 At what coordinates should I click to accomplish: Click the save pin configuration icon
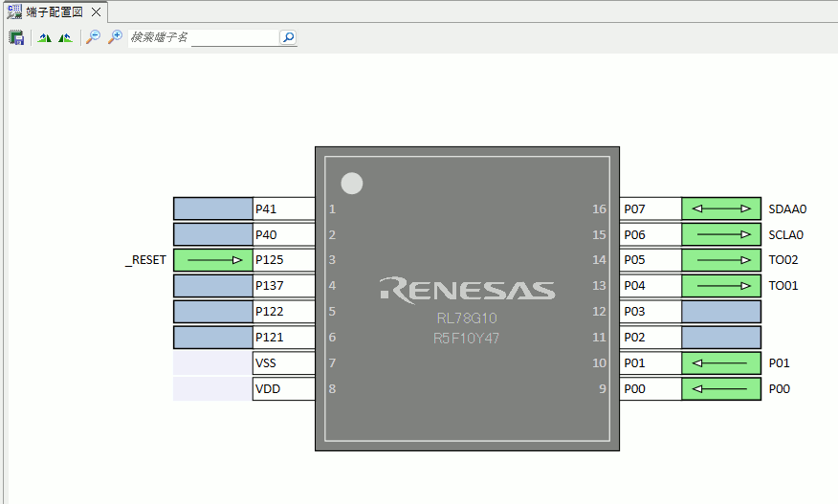click(x=16, y=37)
